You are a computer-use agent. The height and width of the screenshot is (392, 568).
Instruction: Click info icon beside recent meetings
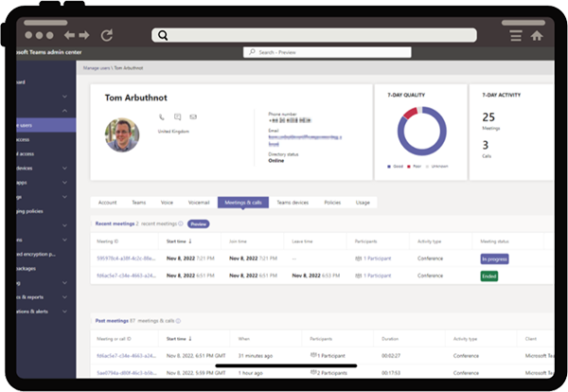[181, 223]
